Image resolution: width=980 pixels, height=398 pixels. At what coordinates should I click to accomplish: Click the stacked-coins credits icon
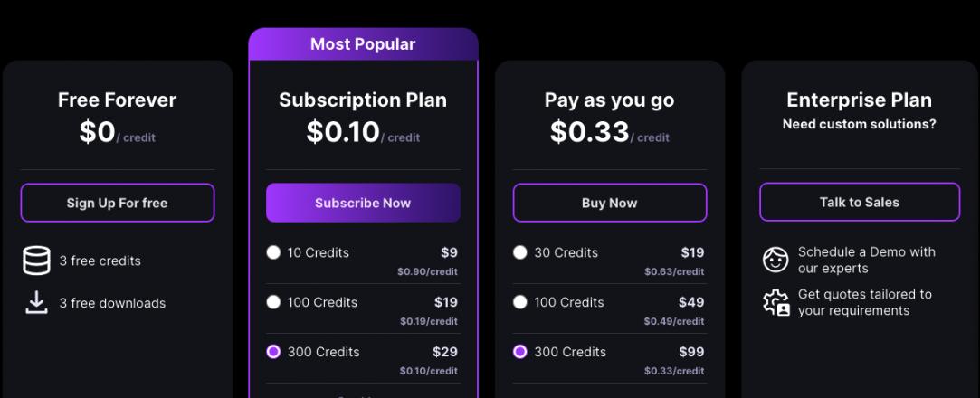click(x=36, y=261)
